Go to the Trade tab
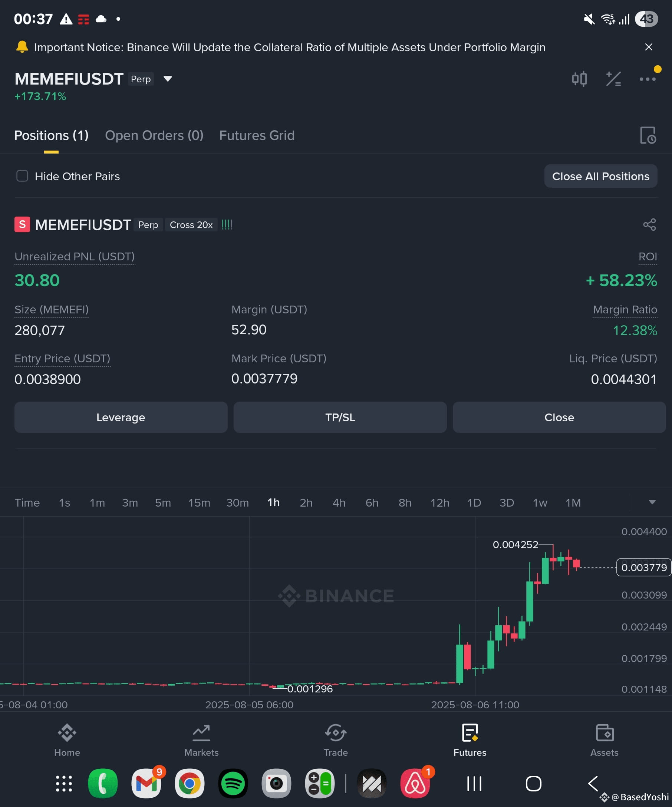672x807 pixels. [x=336, y=740]
